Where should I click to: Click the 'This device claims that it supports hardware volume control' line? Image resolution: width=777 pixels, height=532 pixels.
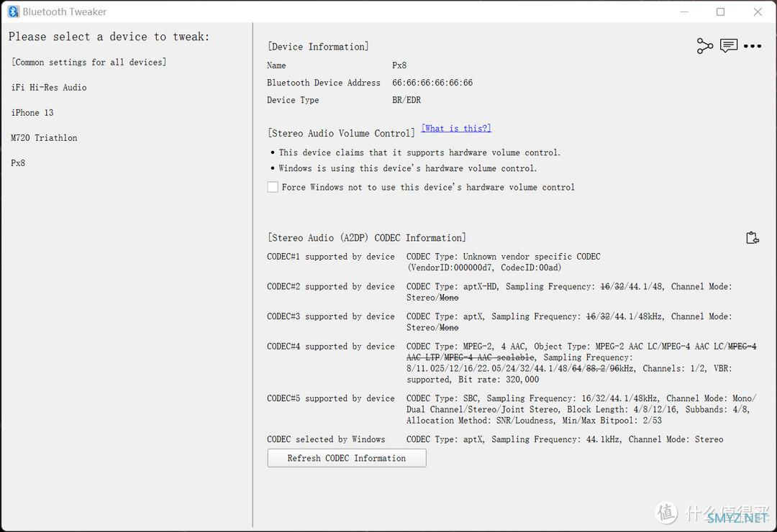419,152
